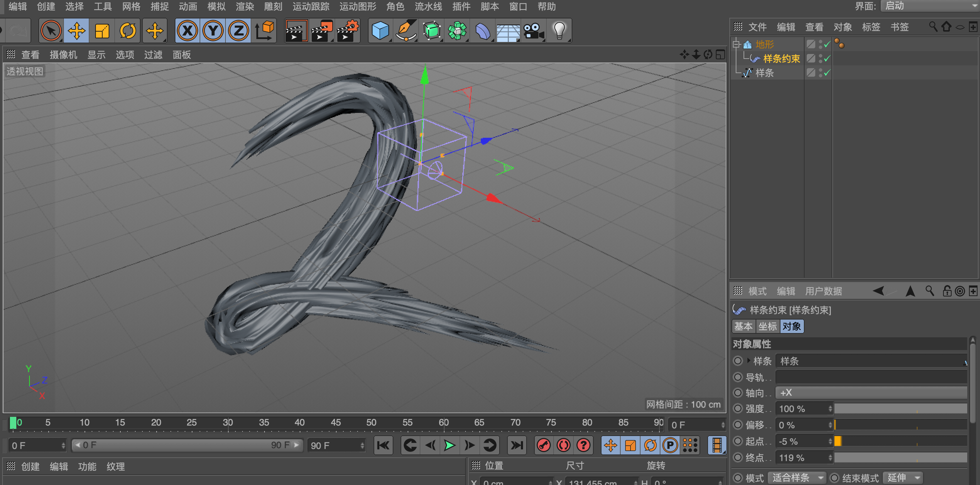Collapse the 地形 tree item
This screenshot has width=980, height=485.
(x=736, y=44)
